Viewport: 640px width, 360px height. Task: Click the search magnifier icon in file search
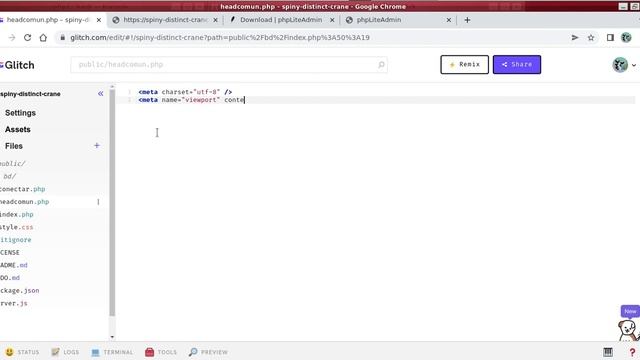coord(381,64)
